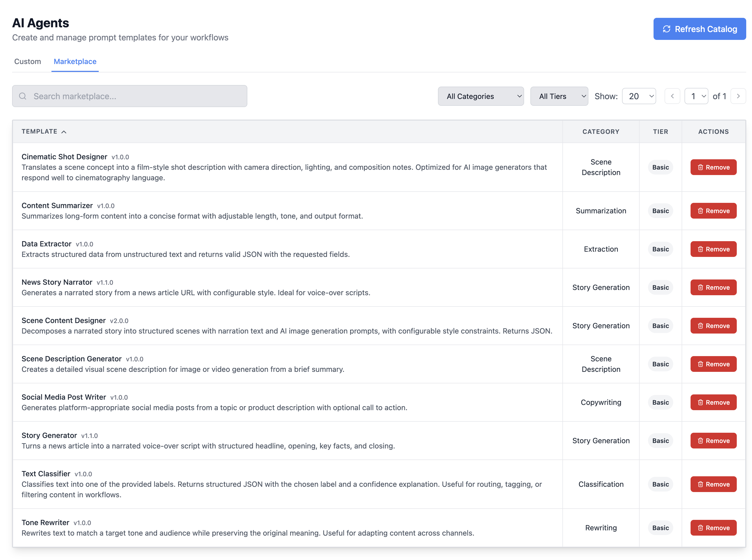Select the Marketplace tab
This screenshot has height=560, width=752.
pos(75,61)
